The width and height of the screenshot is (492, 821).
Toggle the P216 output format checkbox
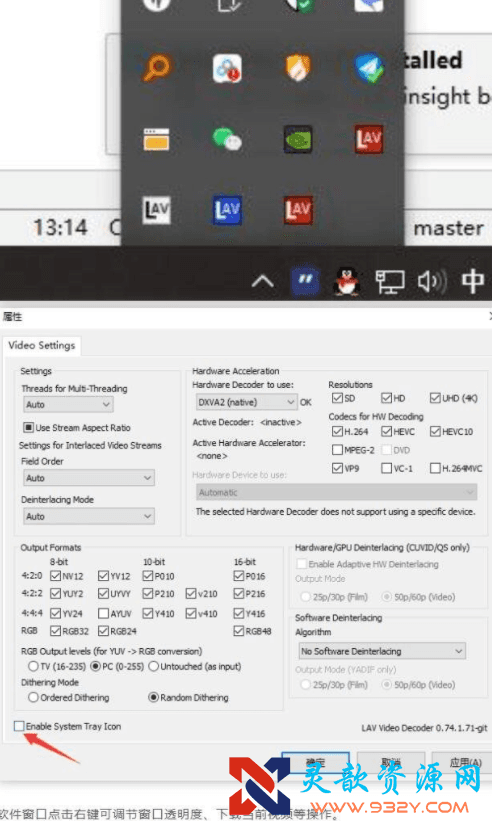point(239,594)
